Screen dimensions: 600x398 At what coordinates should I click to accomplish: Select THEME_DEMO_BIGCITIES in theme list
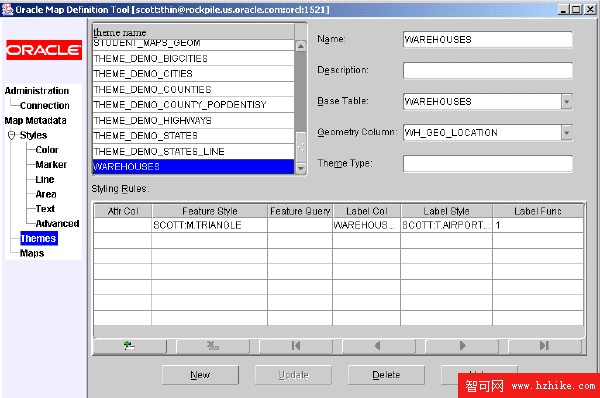[x=193, y=58]
